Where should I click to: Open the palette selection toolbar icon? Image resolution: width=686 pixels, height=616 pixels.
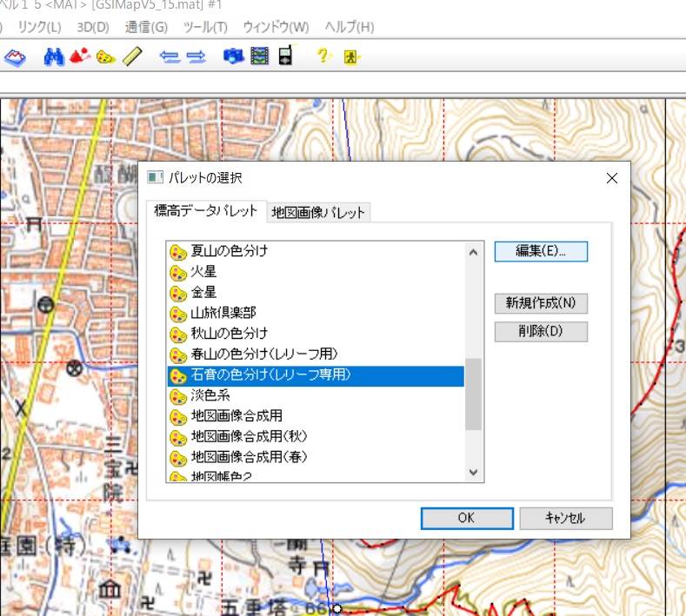click(x=105, y=56)
